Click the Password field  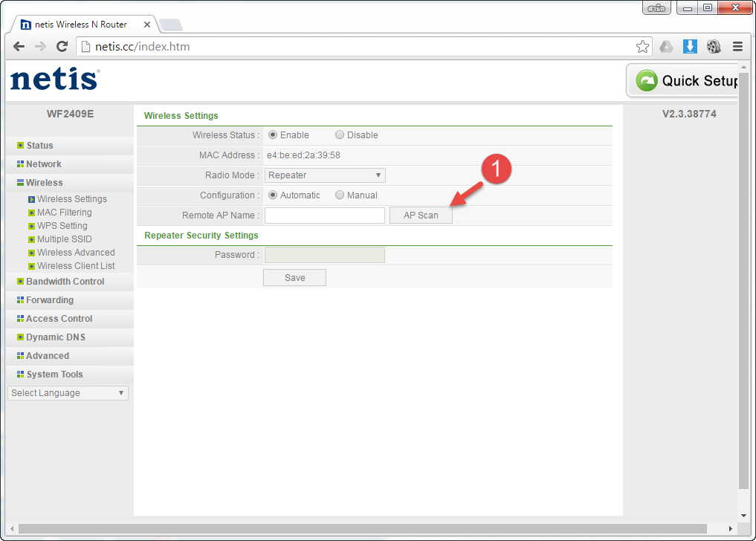click(325, 255)
